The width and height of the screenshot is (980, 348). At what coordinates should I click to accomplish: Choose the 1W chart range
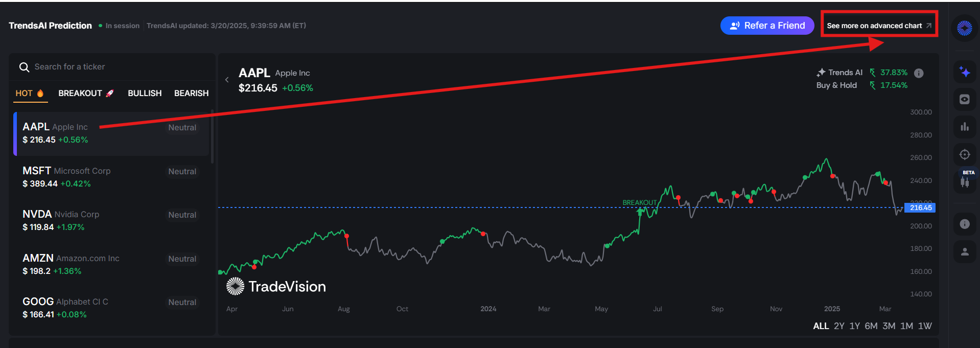pyautogui.click(x=925, y=326)
